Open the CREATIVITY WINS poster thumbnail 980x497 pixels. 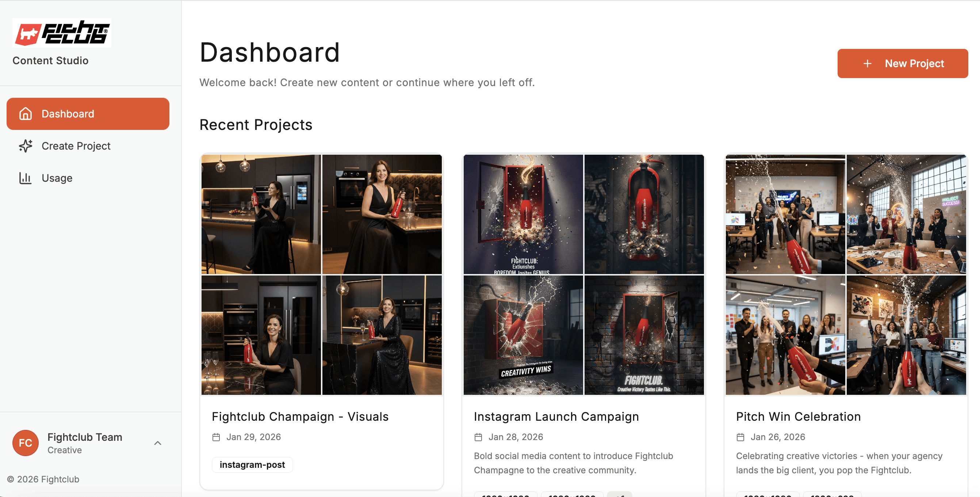pyautogui.click(x=523, y=335)
